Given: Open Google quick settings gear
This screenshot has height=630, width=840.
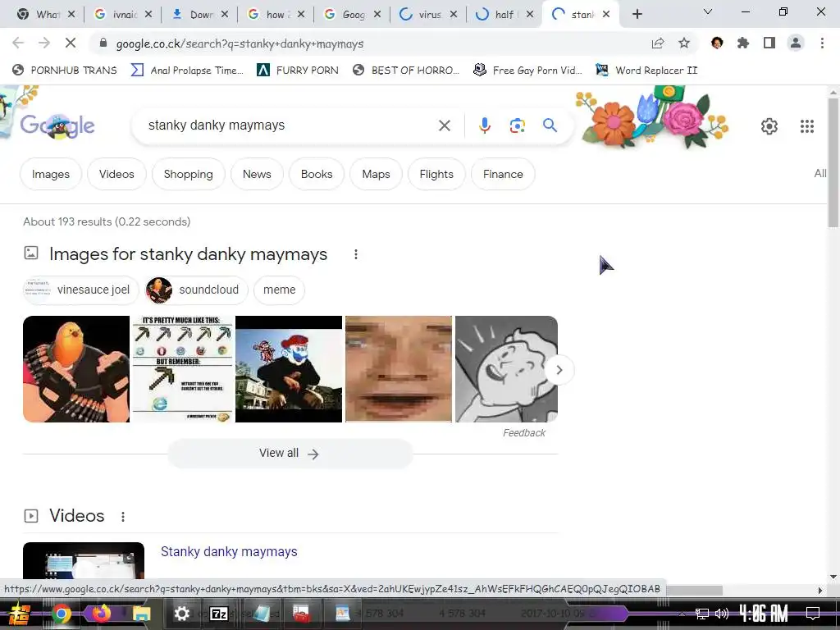Looking at the screenshot, I should tap(769, 126).
